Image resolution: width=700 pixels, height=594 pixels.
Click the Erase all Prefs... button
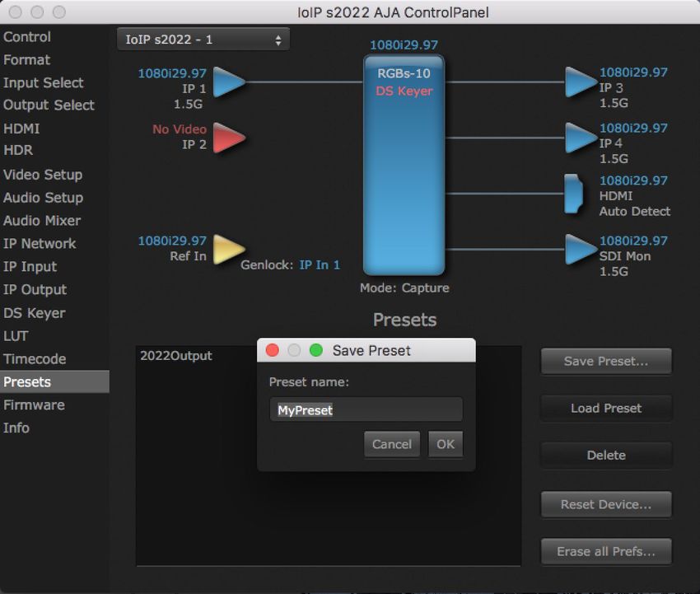(x=606, y=551)
